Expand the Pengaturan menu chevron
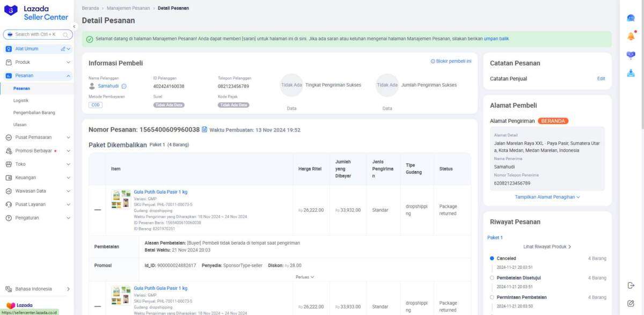The width and height of the screenshot is (644, 315). click(68, 218)
